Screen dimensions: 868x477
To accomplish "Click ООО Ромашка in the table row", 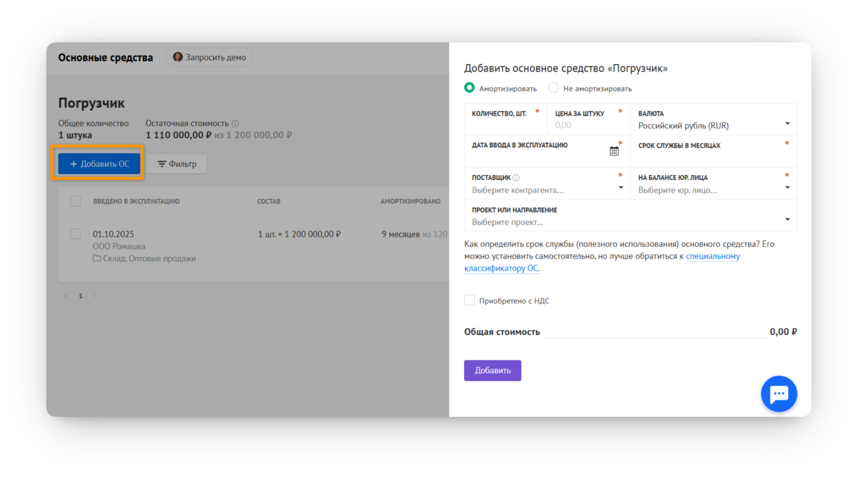I will pyautogui.click(x=119, y=246).
